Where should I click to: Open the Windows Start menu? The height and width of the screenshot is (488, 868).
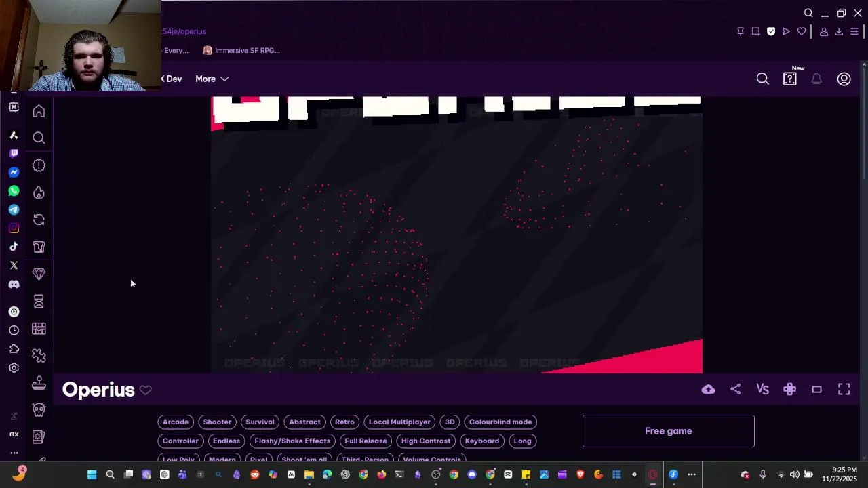(x=92, y=474)
